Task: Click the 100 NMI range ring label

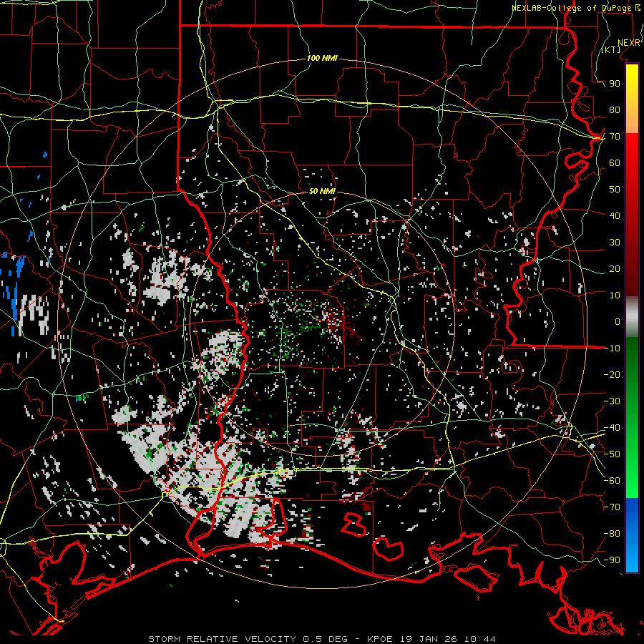Action: pyautogui.click(x=322, y=59)
